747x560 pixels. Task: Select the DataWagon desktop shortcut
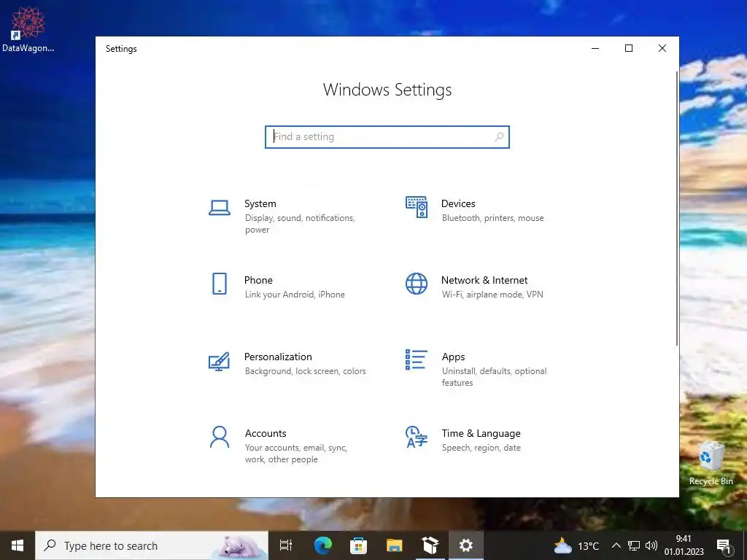(x=28, y=29)
